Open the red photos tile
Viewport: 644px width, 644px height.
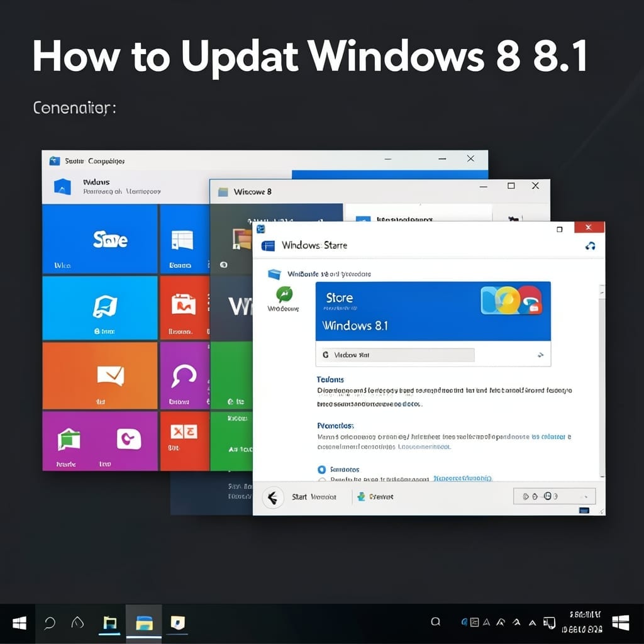(184, 308)
